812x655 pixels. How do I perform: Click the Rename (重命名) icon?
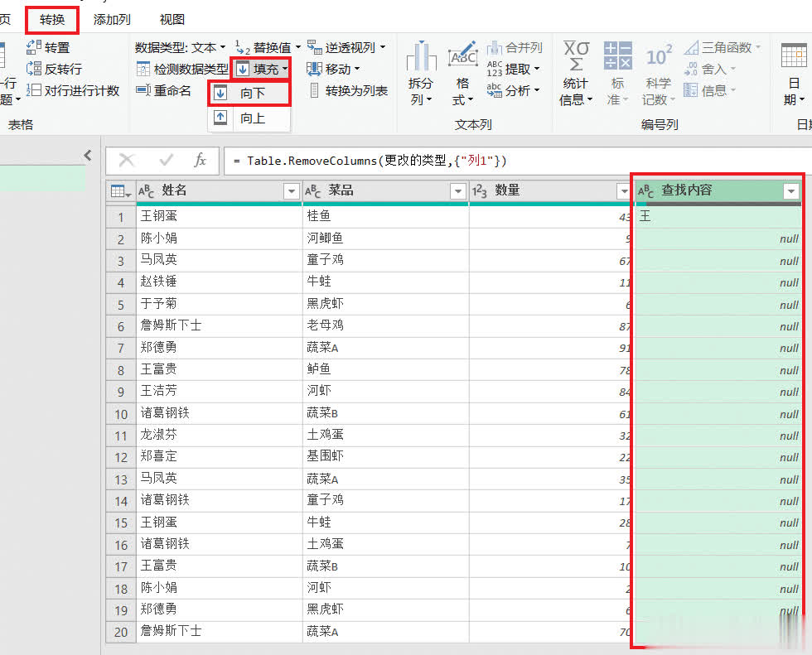click(x=143, y=90)
